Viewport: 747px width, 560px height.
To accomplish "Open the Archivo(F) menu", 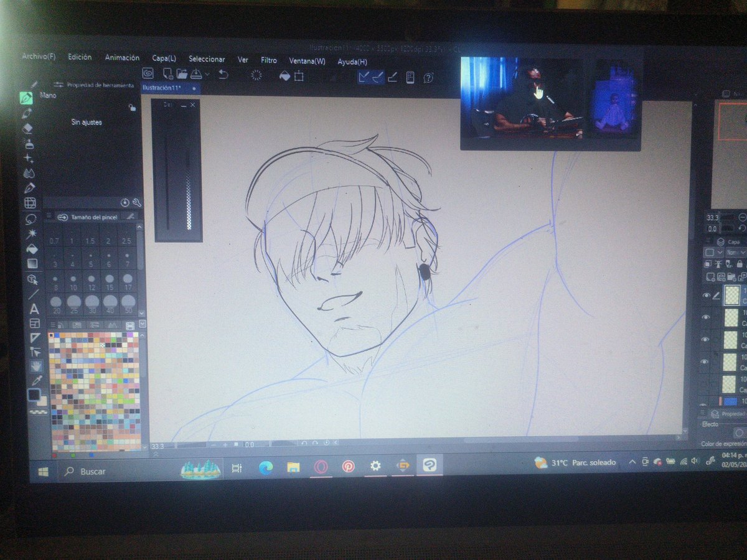I will pyautogui.click(x=39, y=56).
